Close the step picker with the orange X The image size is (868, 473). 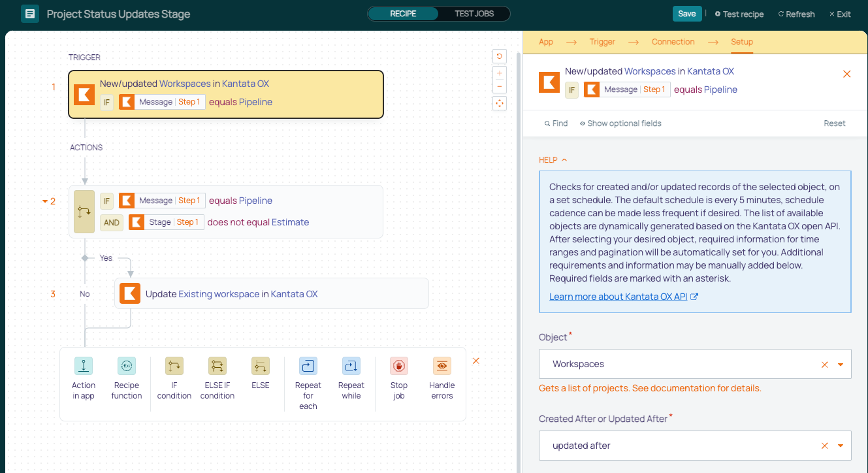point(476,361)
